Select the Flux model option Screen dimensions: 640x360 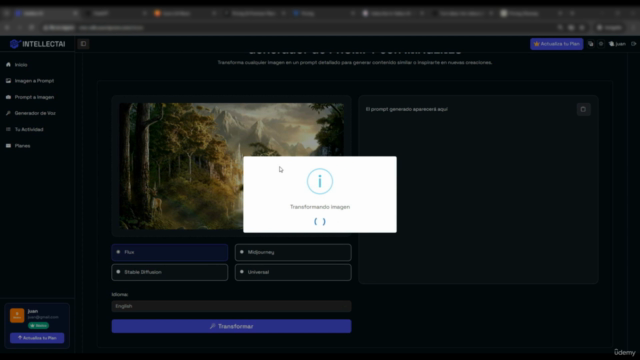coord(170,252)
